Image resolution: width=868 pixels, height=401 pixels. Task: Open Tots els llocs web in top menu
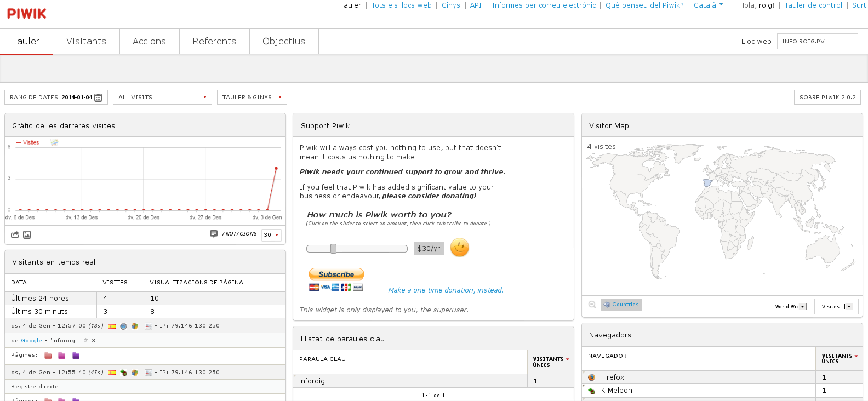coord(402,5)
